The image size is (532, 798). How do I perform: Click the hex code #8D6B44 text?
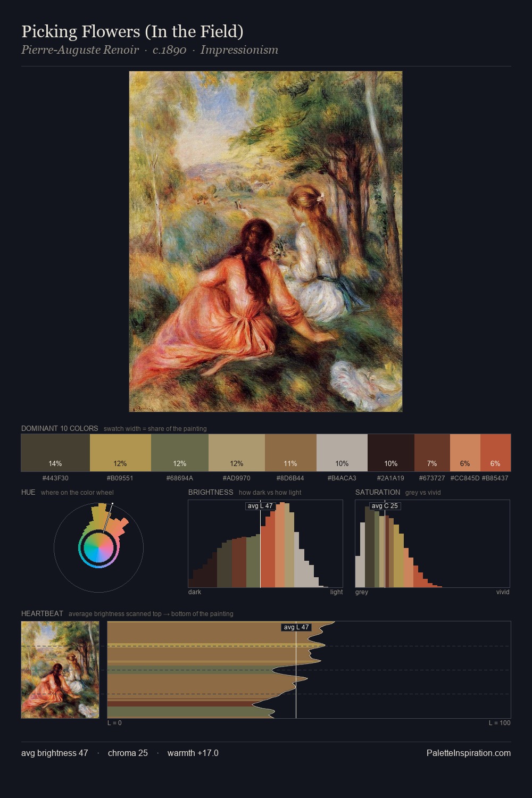pyautogui.click(x=290, y=478)
